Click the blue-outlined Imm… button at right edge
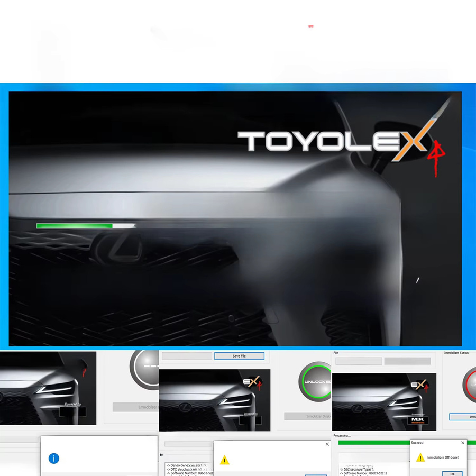476x476 pixels. [463, 417]
